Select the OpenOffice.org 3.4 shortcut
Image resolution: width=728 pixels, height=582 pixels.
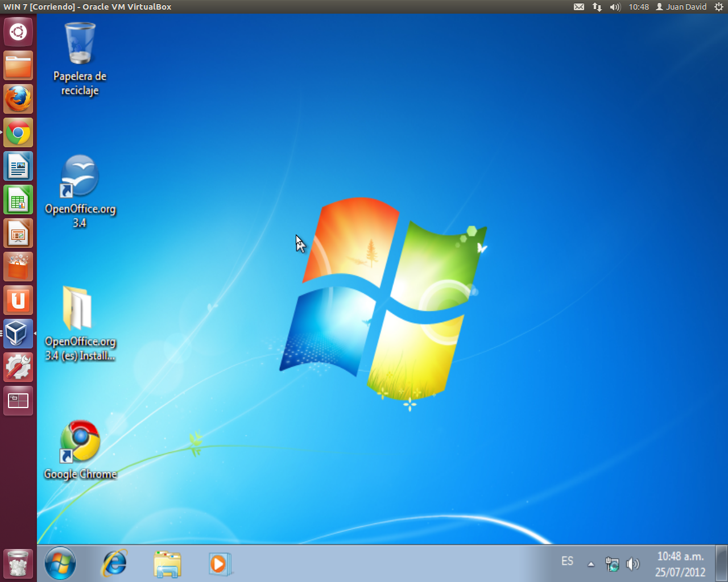point(80,192)
